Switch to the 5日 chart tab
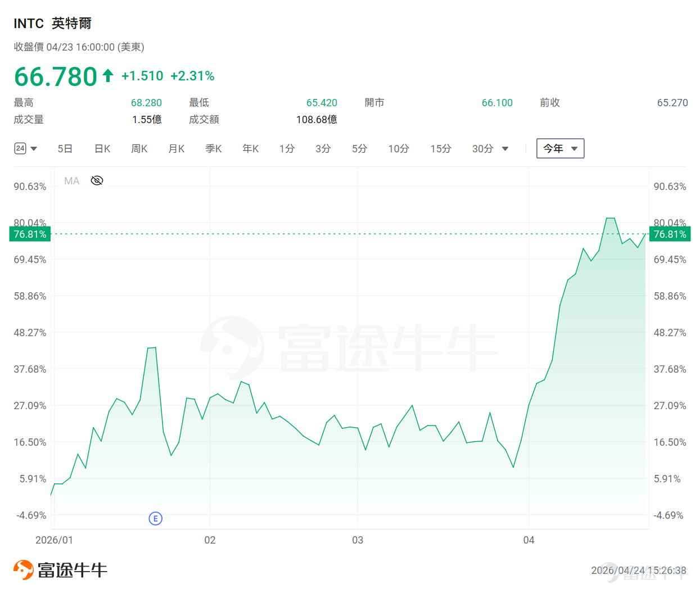The image size is (700, 593). pos(65,148)
